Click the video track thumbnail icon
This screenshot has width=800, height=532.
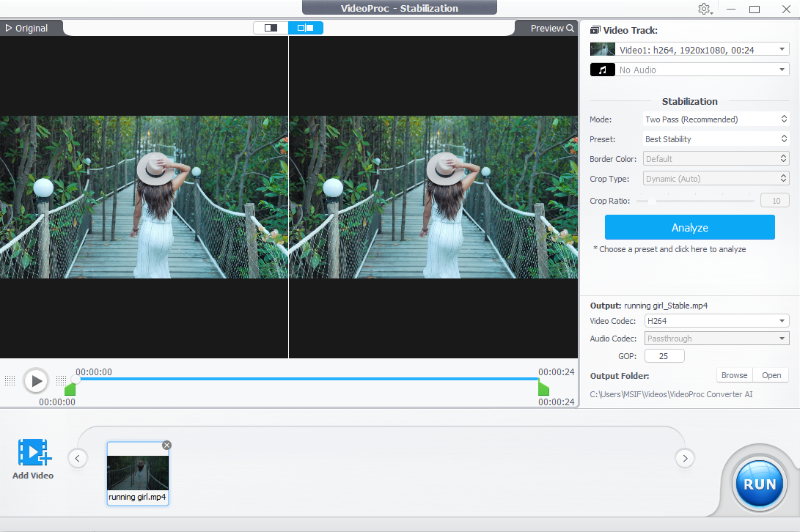(602, 48)
